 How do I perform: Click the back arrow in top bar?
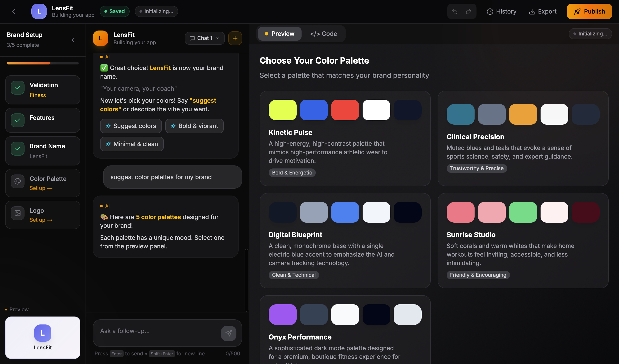coord(14,12)
